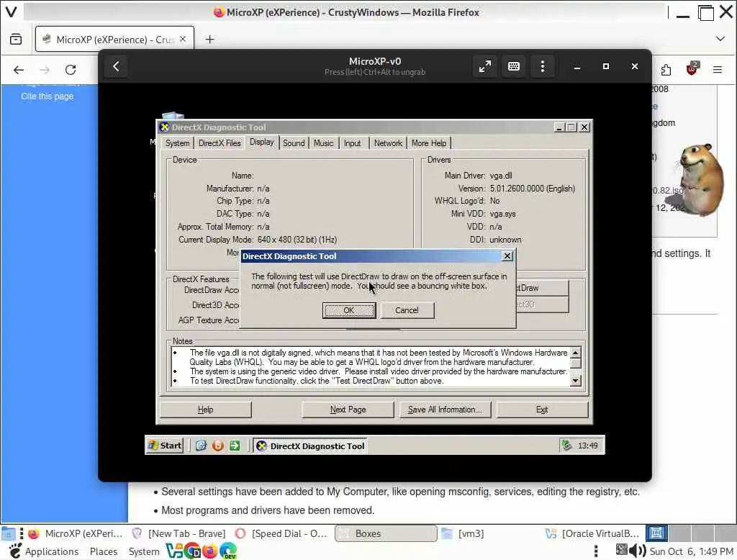Click the XP system tray network icon

[567, 445]
